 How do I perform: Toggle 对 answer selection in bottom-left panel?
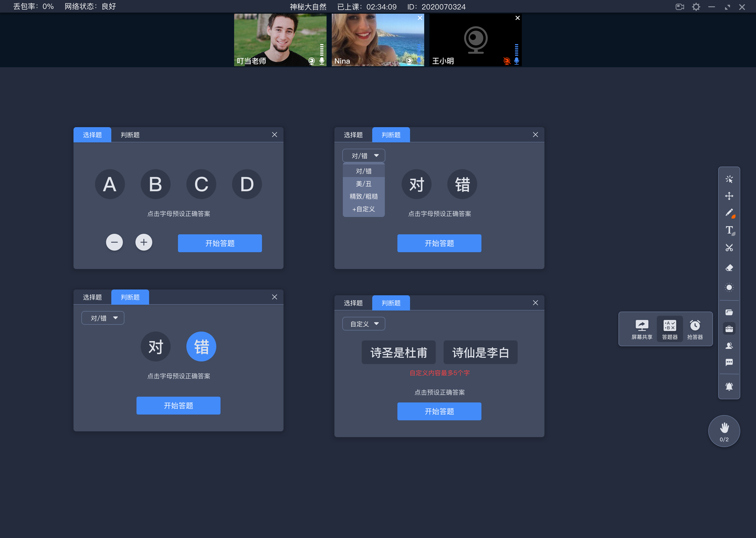click(155, 346)
